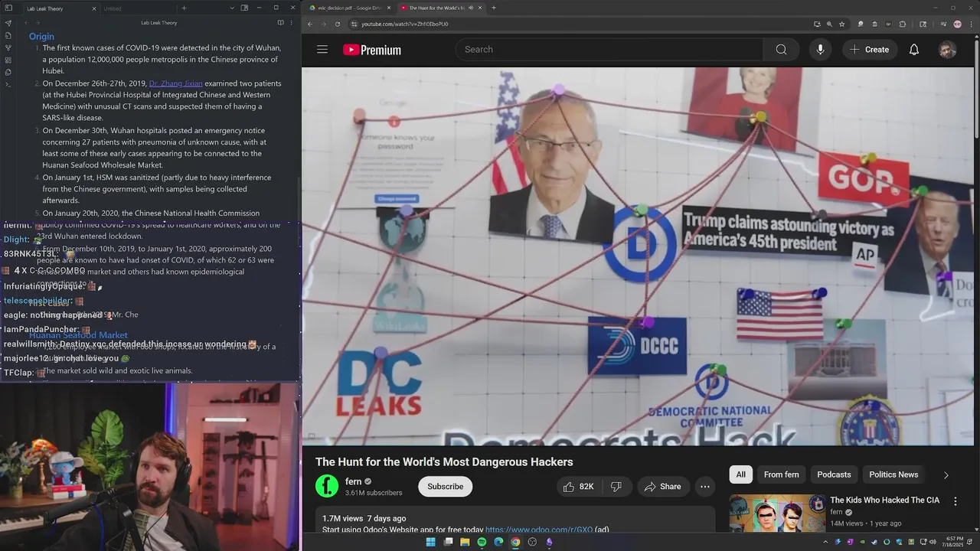Add a new tab in Obsidian
The image size is (980, 551).
click(184, 8)
